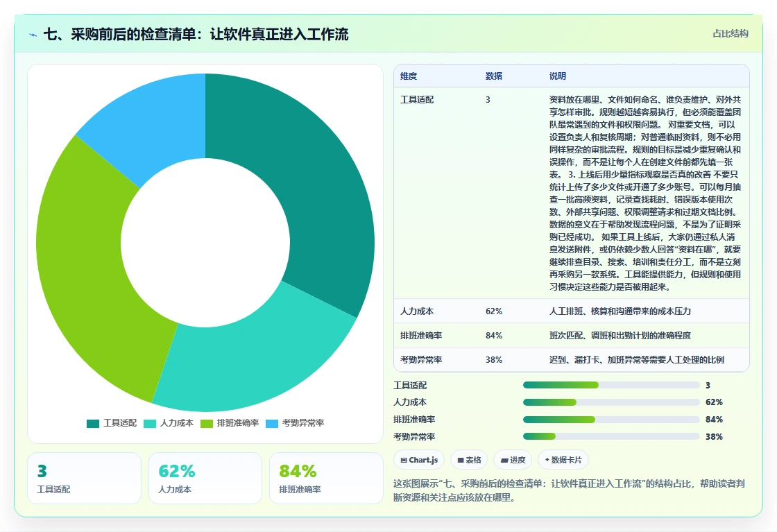Click the progress icon in 进度 tag
Screen dimensions: 777x532
click(504, 460)
